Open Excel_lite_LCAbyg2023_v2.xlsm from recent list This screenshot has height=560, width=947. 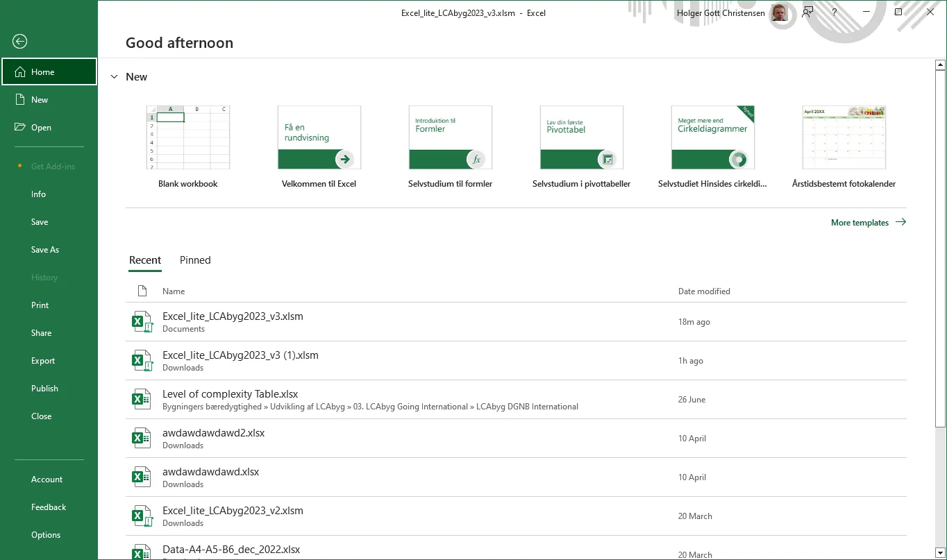[x=517, y=516]
